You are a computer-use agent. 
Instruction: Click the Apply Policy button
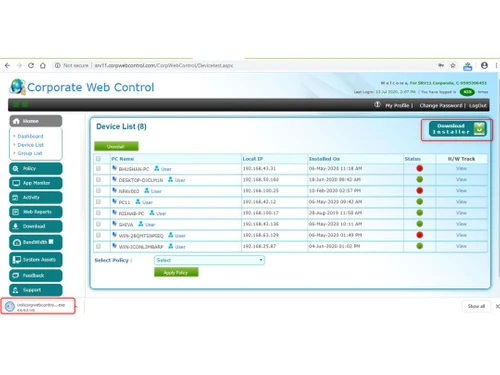176,272
